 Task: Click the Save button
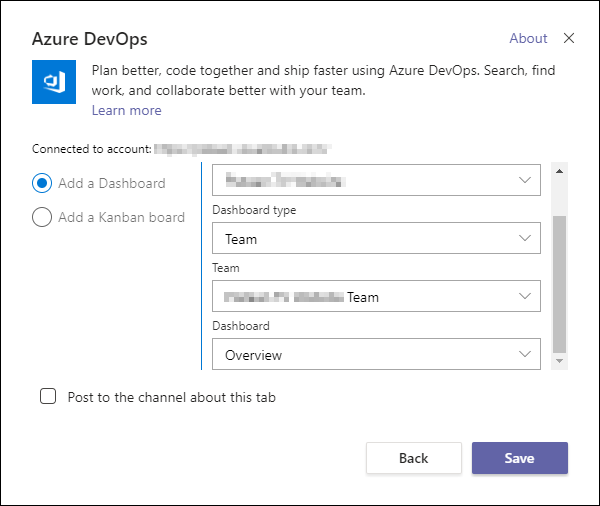520,458
